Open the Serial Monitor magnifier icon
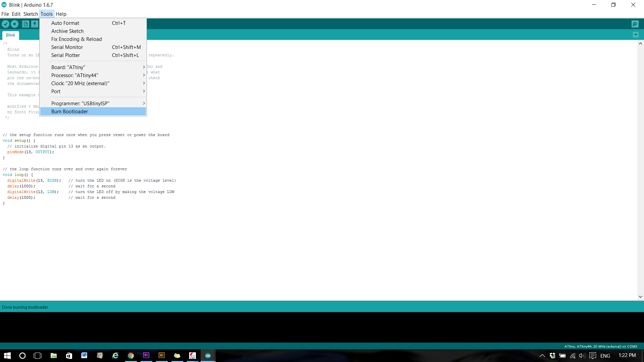 pyautogui.click(x=635, y=24)
